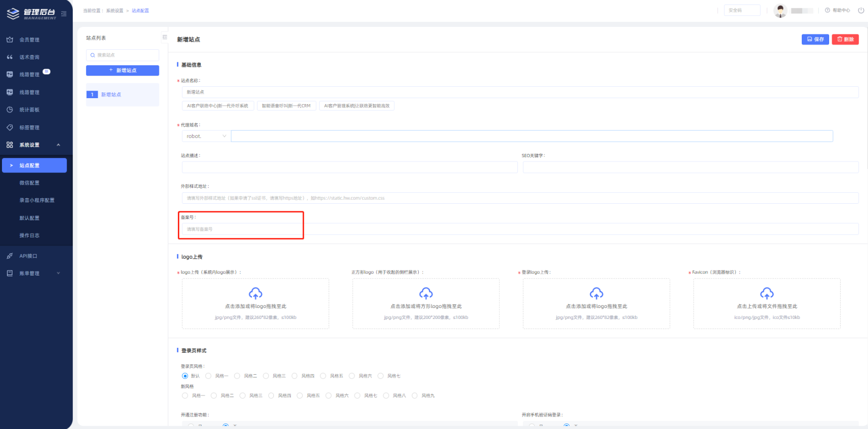Go to 操作日志 submenu item
The height and width of the screenshot is (429, 868).
click(x=29, y=235)
